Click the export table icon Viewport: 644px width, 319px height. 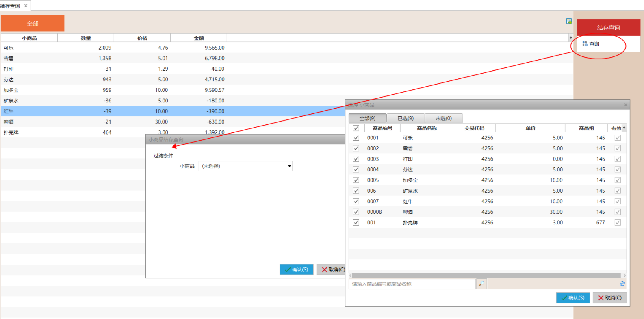click(569, 21)
